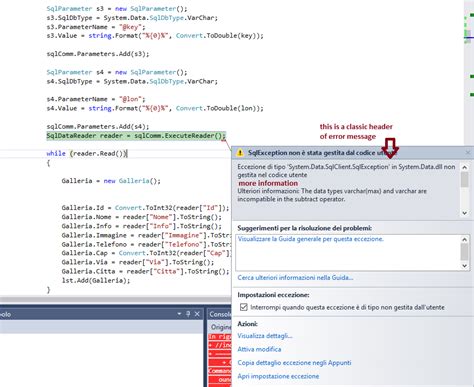Click 'Copia dettaglio eccezione negli Appunti'
Viewport: 474px width, 387px height.
[x=294, y=362]
